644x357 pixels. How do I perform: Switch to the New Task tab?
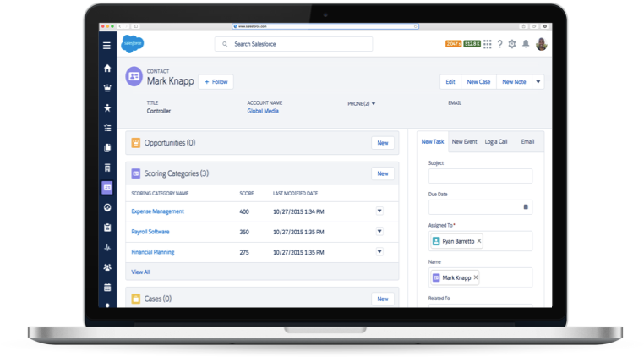pyautogui.click(x=433, y=141)
